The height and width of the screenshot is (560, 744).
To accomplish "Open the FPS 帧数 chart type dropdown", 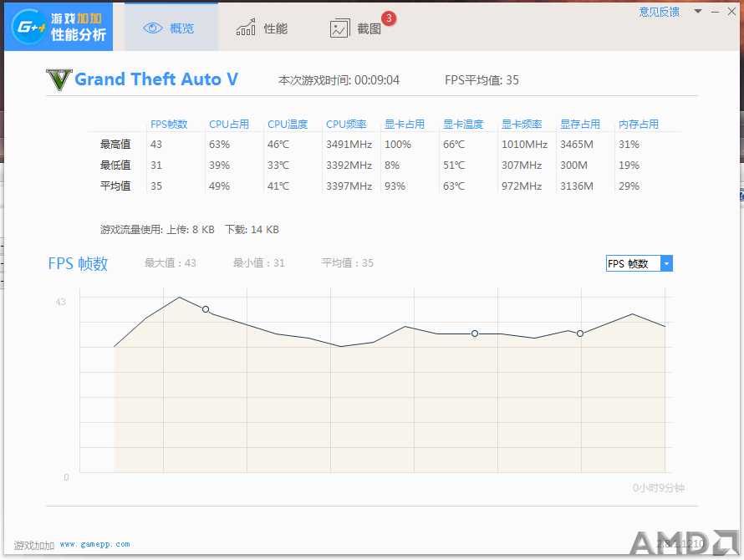I will coord(640,263).
